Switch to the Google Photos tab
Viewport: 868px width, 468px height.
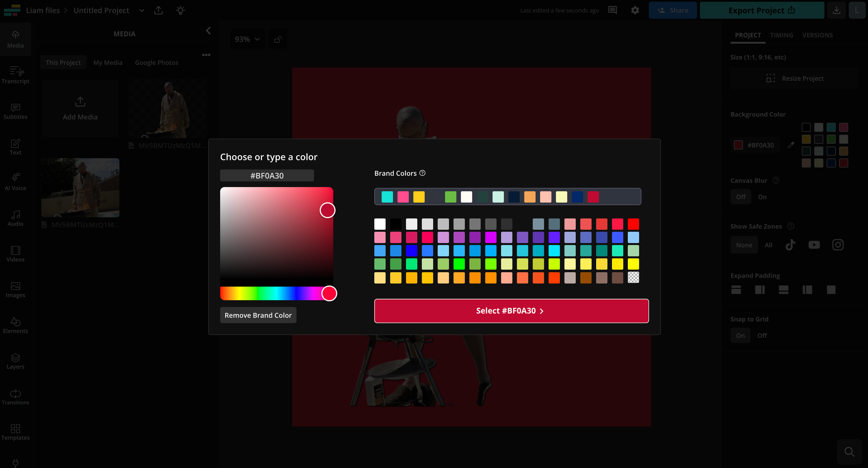click(x=157, y=62)
